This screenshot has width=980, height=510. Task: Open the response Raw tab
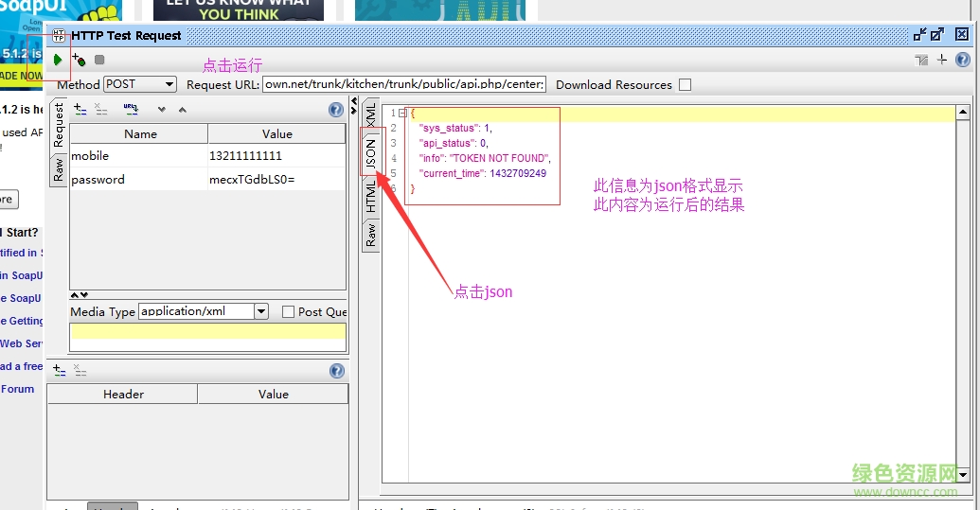[370, 236]
